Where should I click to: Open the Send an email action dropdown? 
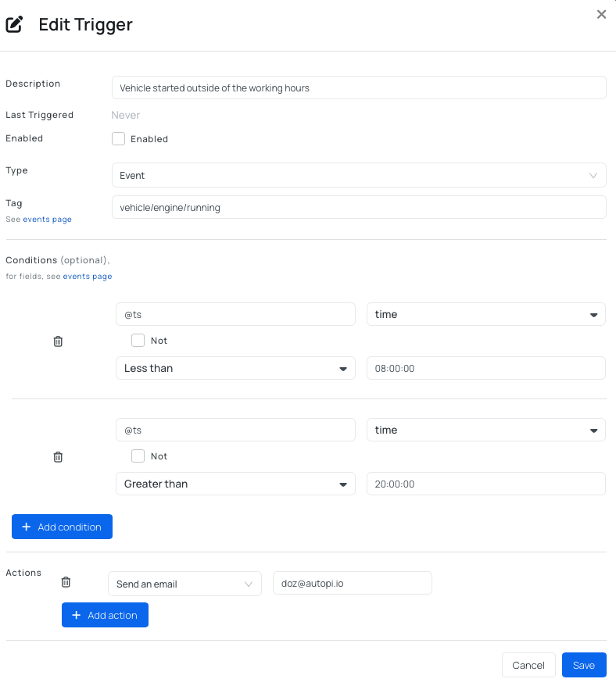click(x=184, y=584)
